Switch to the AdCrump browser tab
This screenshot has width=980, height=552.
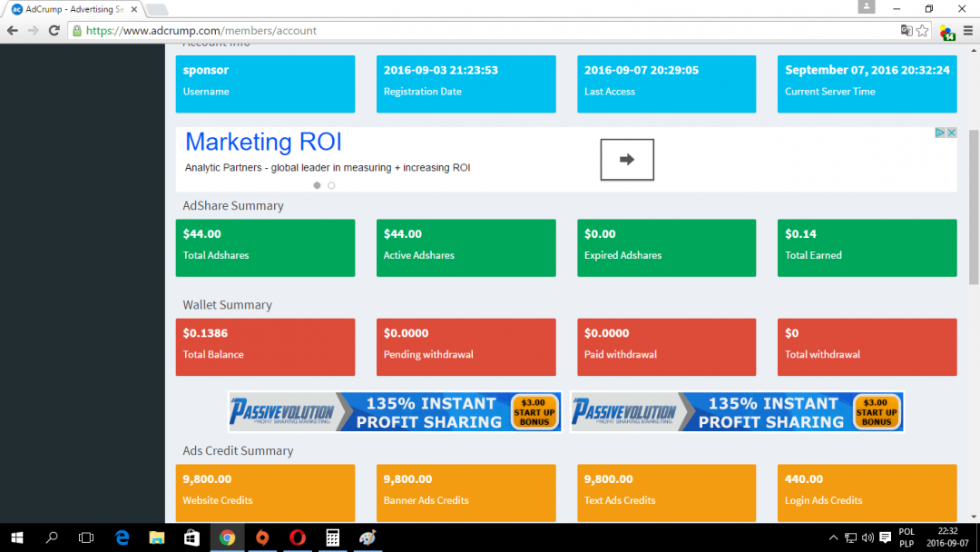click(68, 9)
